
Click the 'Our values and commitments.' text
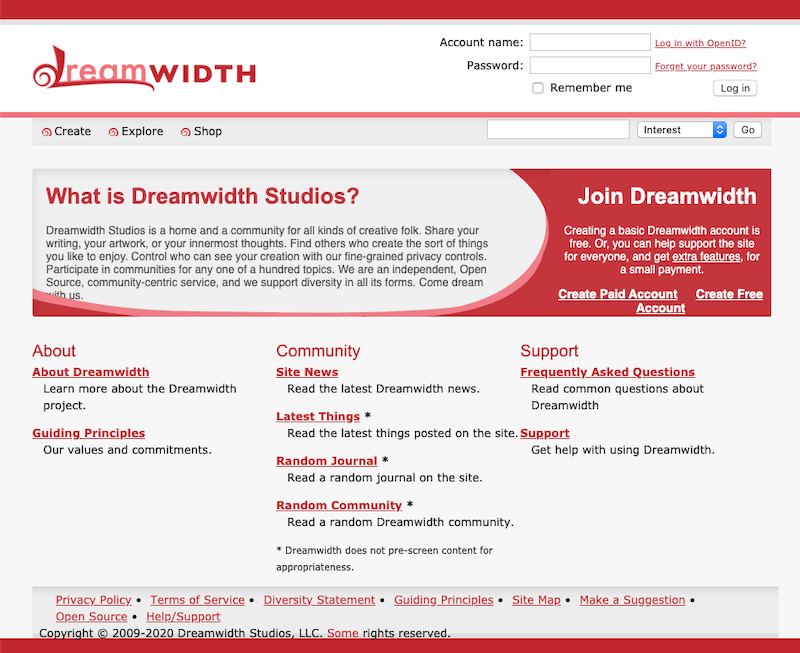click(128, 450)
